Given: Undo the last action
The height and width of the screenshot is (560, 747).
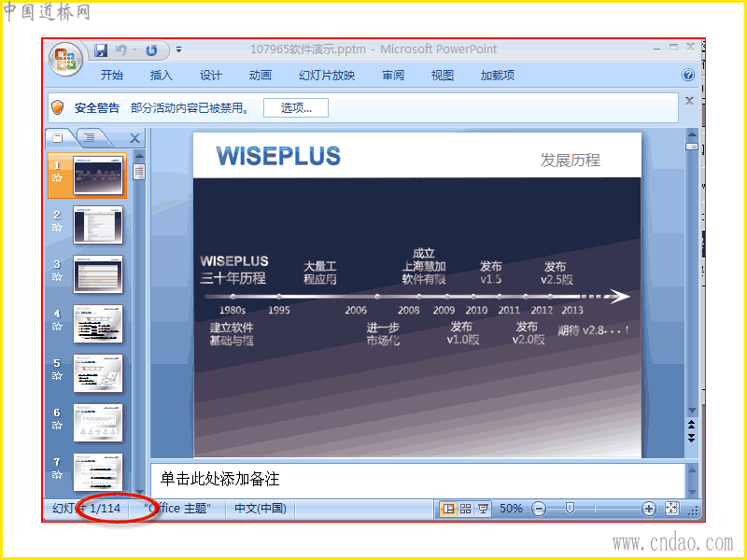Looking at the screenshot, I should coord(121,50).
